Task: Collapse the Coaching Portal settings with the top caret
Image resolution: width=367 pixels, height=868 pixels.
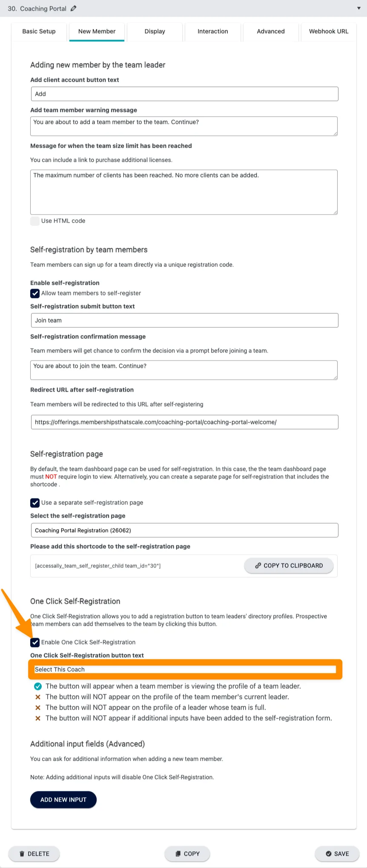Action: tap(358, 8)
